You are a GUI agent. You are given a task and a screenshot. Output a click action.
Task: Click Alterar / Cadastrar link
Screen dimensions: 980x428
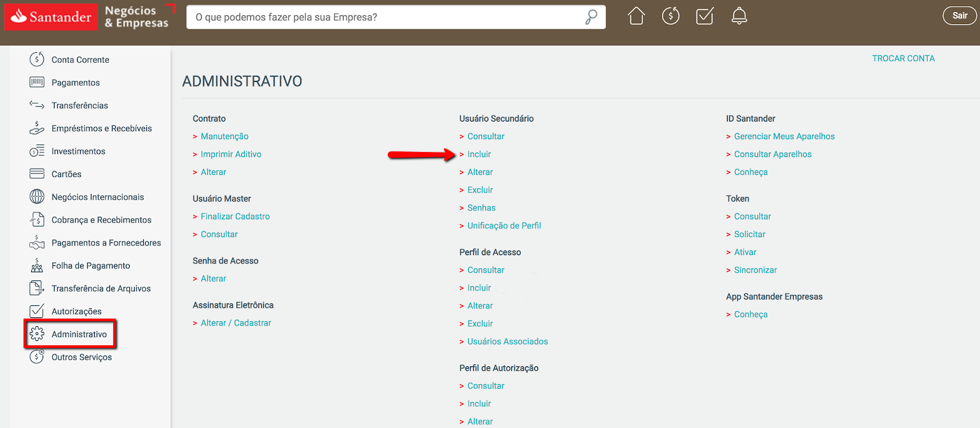[x=236, y=323]
